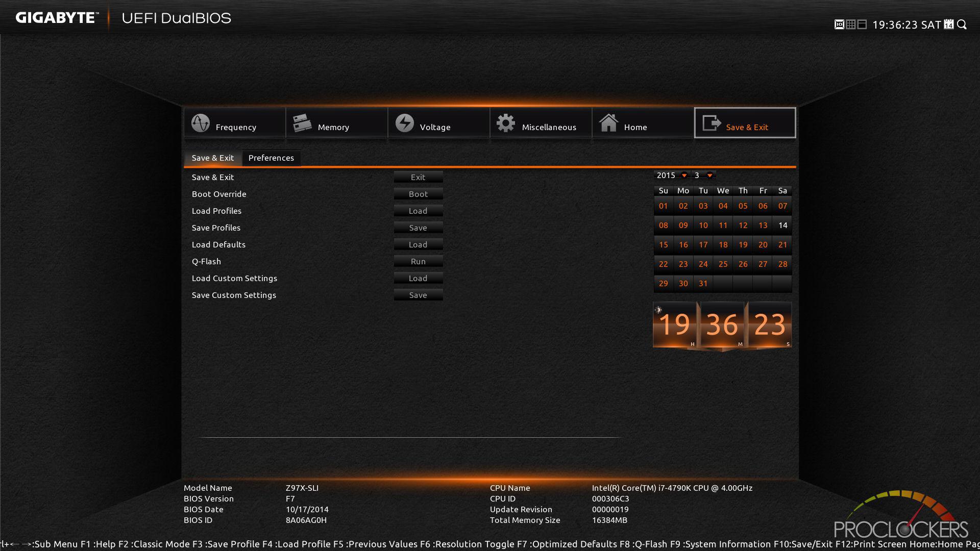
Task: Click the small sun icon on hour tile
Action: pyautogui.click(x=658, y=310)
